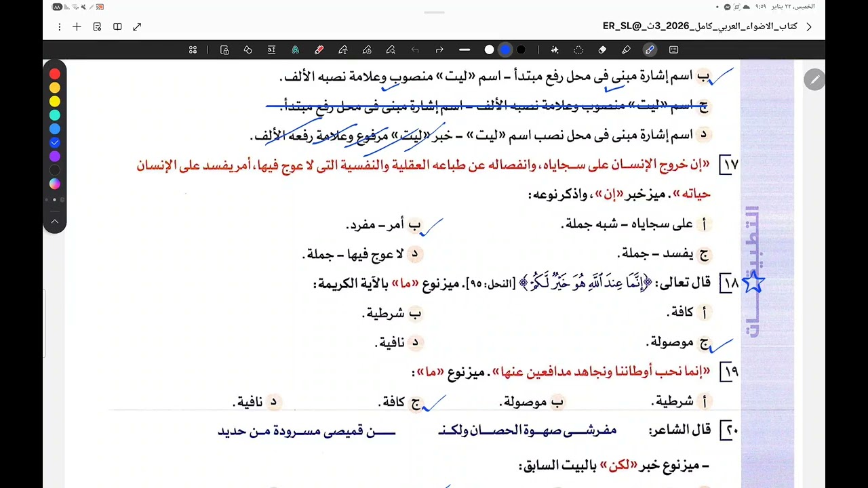Tap question number 17 box
Image resolution: width=868 pixels, height=488 pixels.
[729, 165]
